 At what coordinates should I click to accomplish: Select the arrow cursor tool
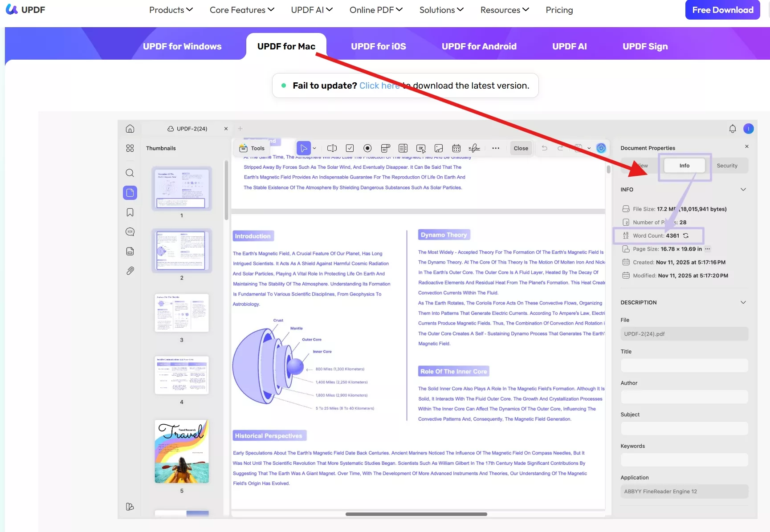pyautogui.click(x=304, y=148)
